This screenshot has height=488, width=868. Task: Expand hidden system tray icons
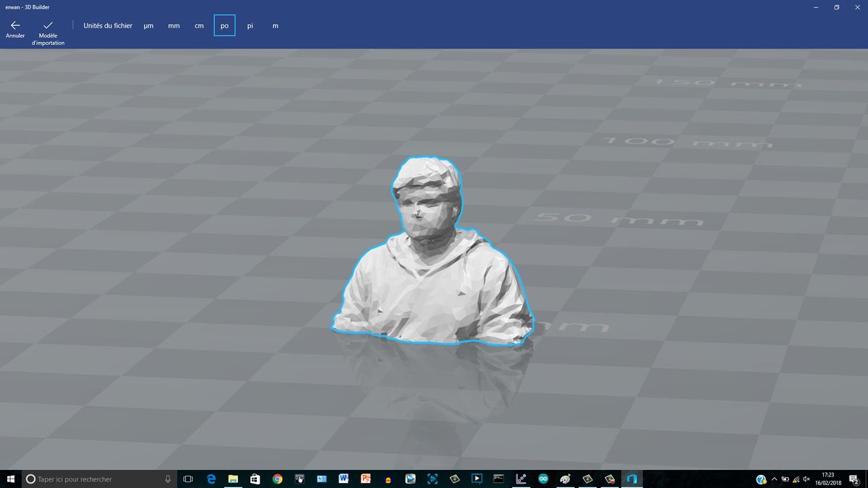[775, 479]
